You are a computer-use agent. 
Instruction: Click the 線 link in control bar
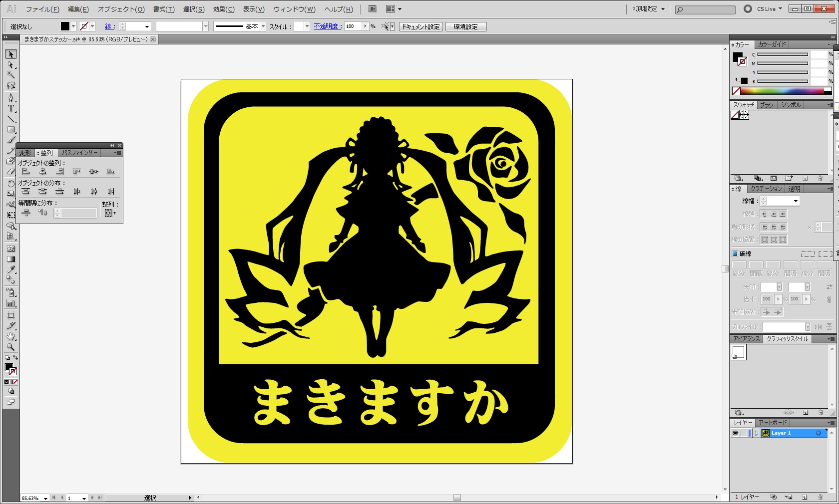110,26
